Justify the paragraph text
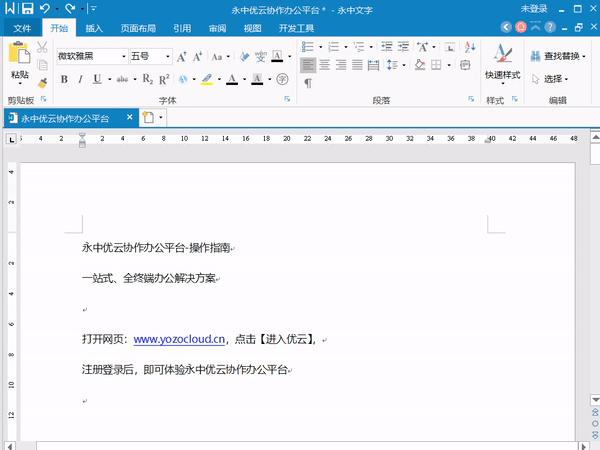Screen dimensions: 600x450 (x=357, y=65)
